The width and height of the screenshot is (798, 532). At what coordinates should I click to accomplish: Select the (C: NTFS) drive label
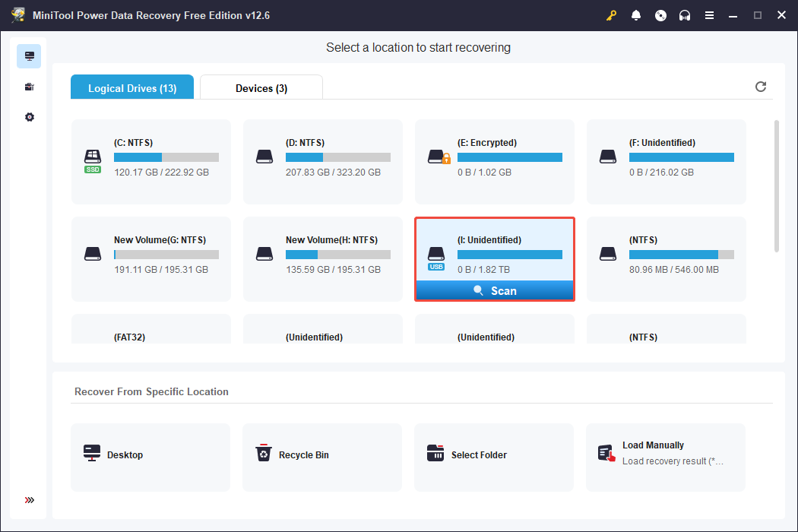[x=133, y=143]
